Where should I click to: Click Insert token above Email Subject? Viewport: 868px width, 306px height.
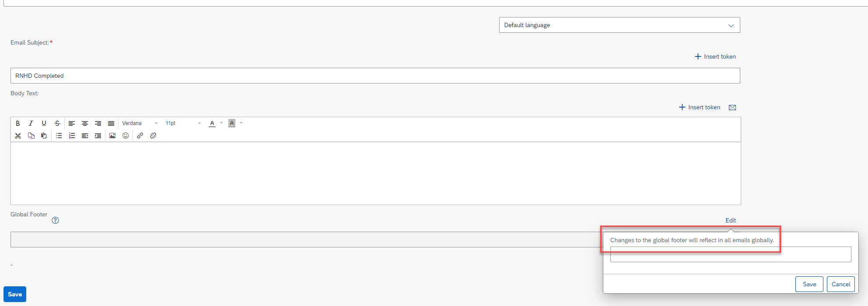[x=715, y=56]
